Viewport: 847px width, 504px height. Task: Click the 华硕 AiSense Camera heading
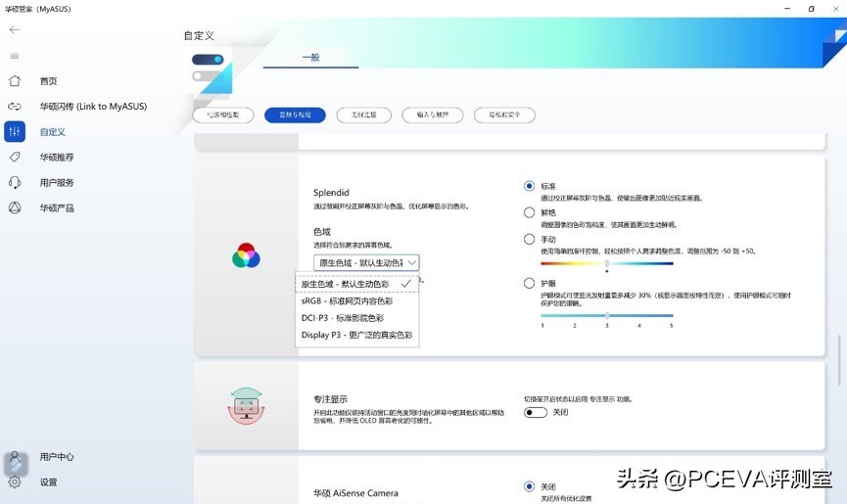coord(356,493)
